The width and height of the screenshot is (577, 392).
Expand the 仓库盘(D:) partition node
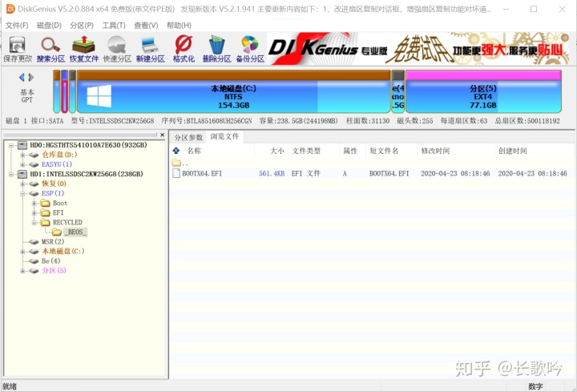click(x=22, y=155)
